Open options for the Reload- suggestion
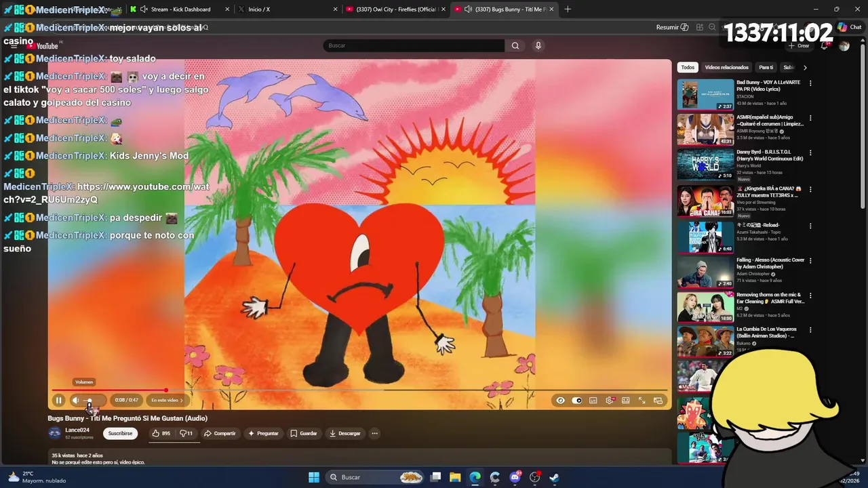 tap(810, 226)
